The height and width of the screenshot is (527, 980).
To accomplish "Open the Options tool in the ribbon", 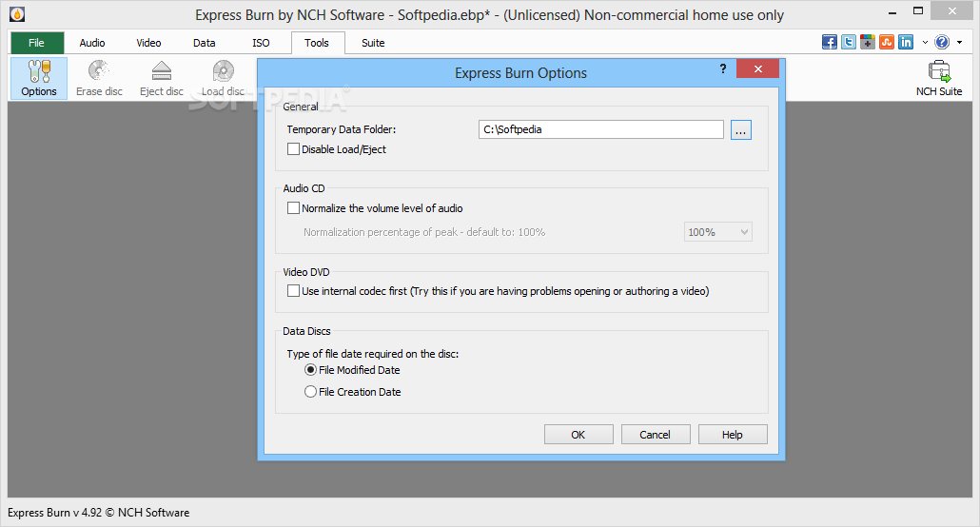I will (x=39, y=78).
